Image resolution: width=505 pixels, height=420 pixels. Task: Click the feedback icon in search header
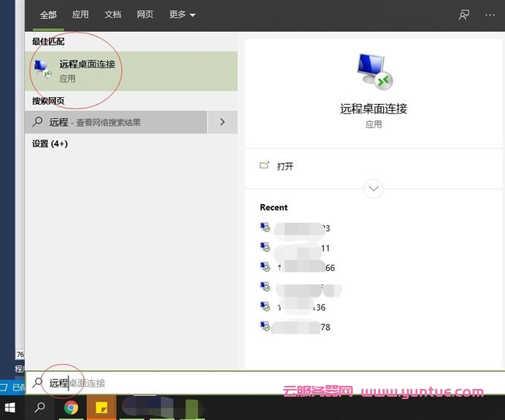pyautogui.click(x=465, y=15)
